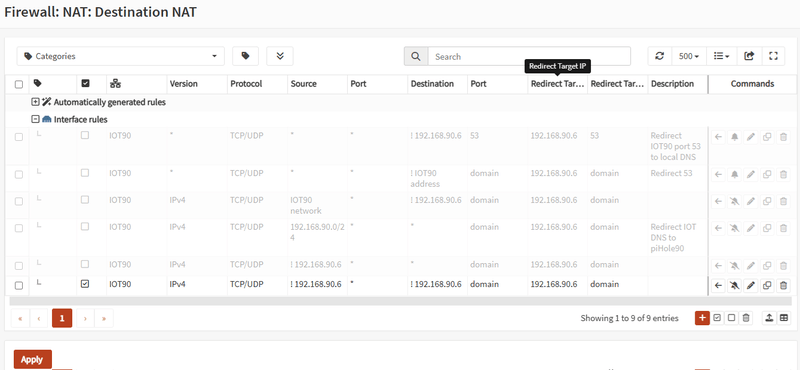
Task: Click the upload import icon in footer
Action: click(x=769, y=318)
